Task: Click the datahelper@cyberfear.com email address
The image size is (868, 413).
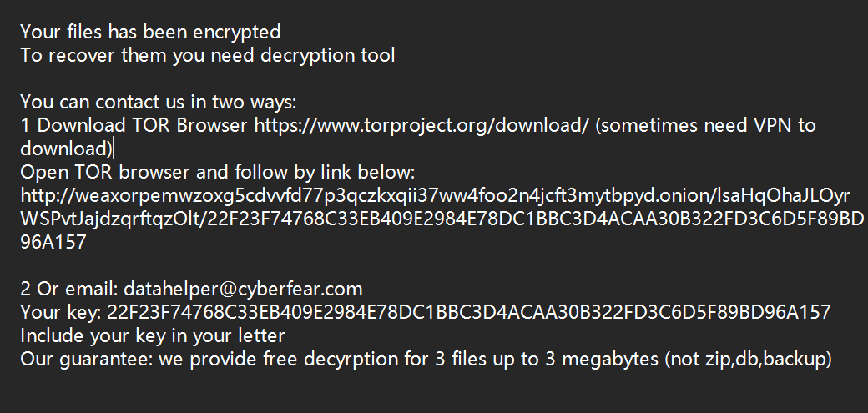Action: pos(243,290)
